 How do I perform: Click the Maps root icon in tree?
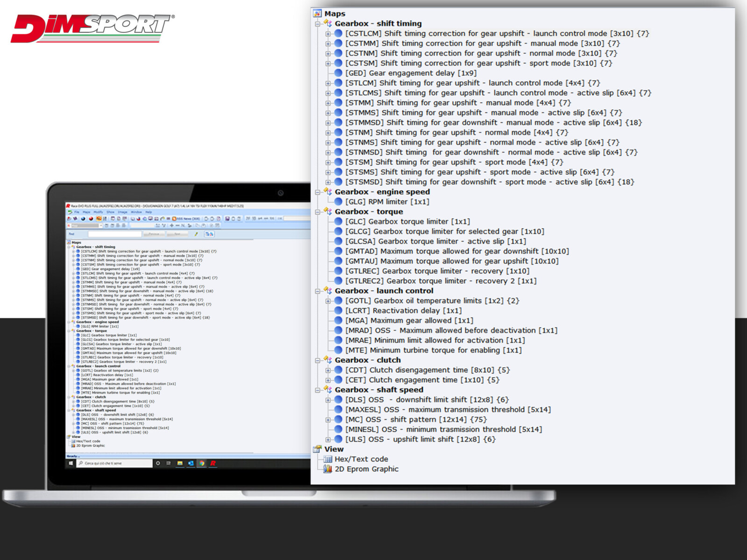(x=317, y=14)
